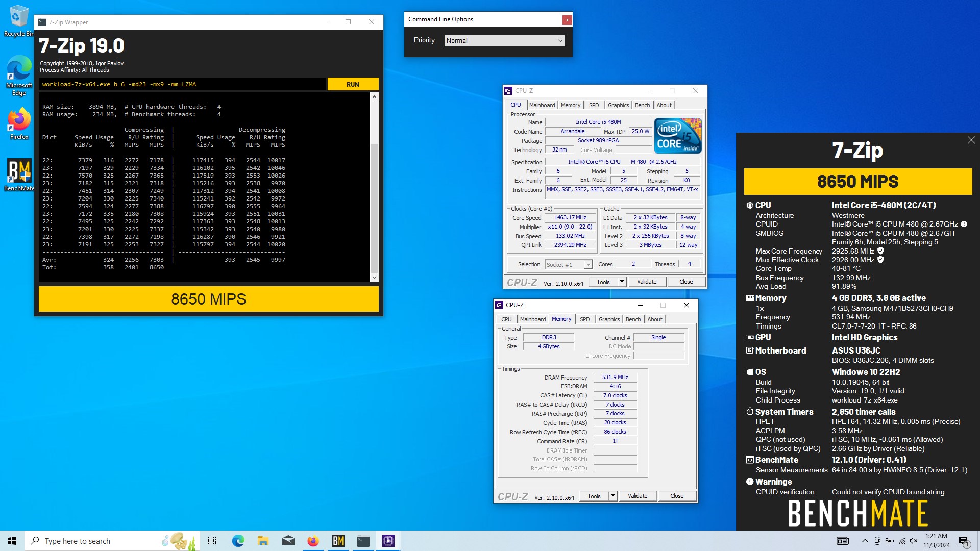
Task: Click the Max Effective Clock verified shield
Action: [880, 260]
